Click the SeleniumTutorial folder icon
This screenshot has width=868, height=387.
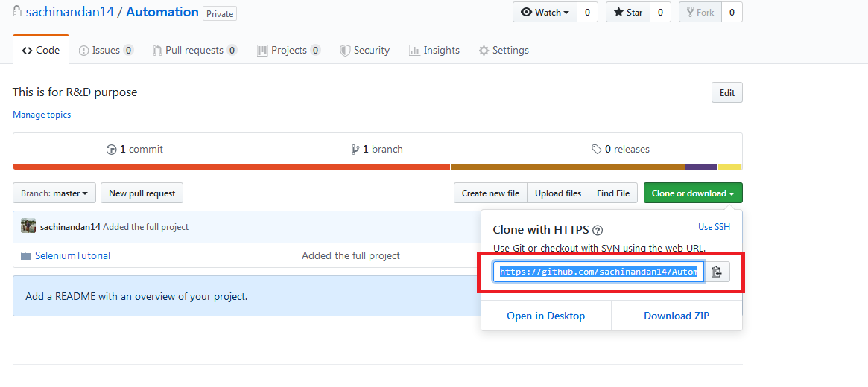tap(26, 256)
